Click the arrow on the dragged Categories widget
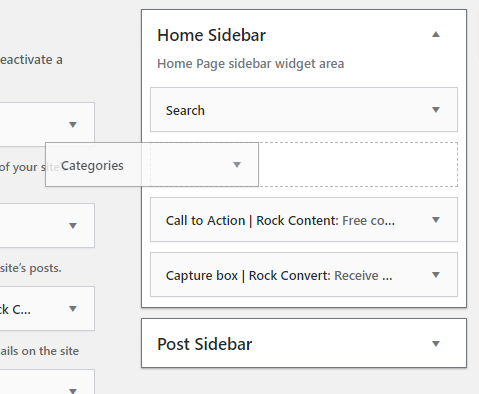This screenshot has height=394, width=479. 237,165
